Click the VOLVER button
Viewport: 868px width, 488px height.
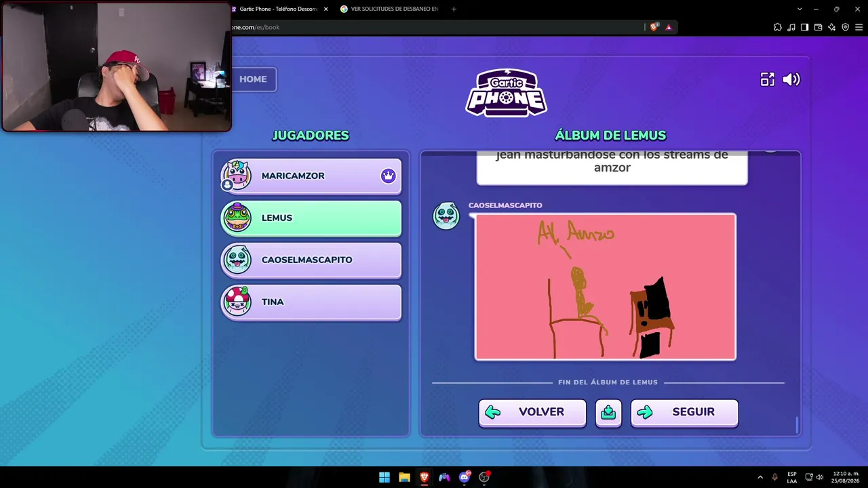coord(532,413)
